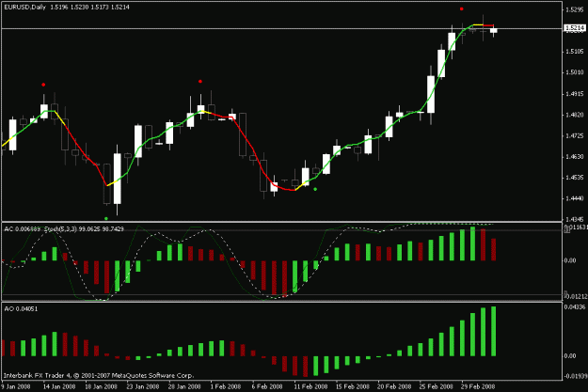The height and width of the screenshot is (392, 588).
Task: Click the 1.5105 price axis label
Action: click(575, 52)
